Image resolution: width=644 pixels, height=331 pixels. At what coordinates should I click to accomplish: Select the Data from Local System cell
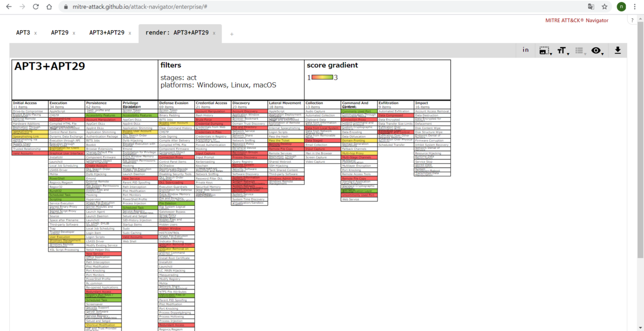(323, 128)
